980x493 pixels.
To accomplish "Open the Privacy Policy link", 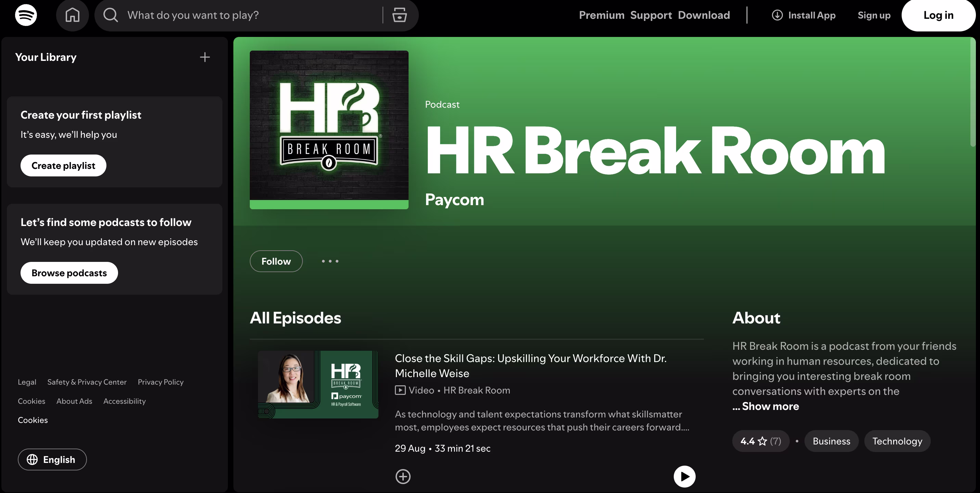I will [160, 382].
